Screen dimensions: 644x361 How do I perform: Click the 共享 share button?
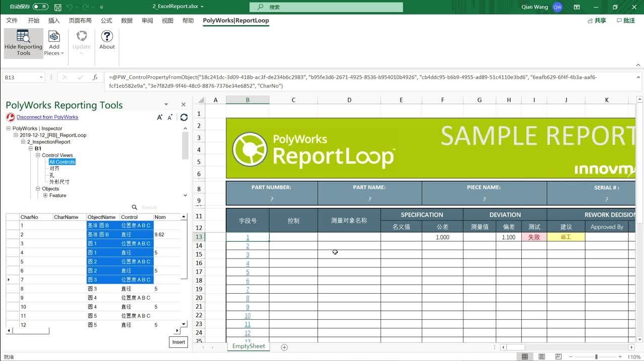pyautogui.click(x=597, y=21)
